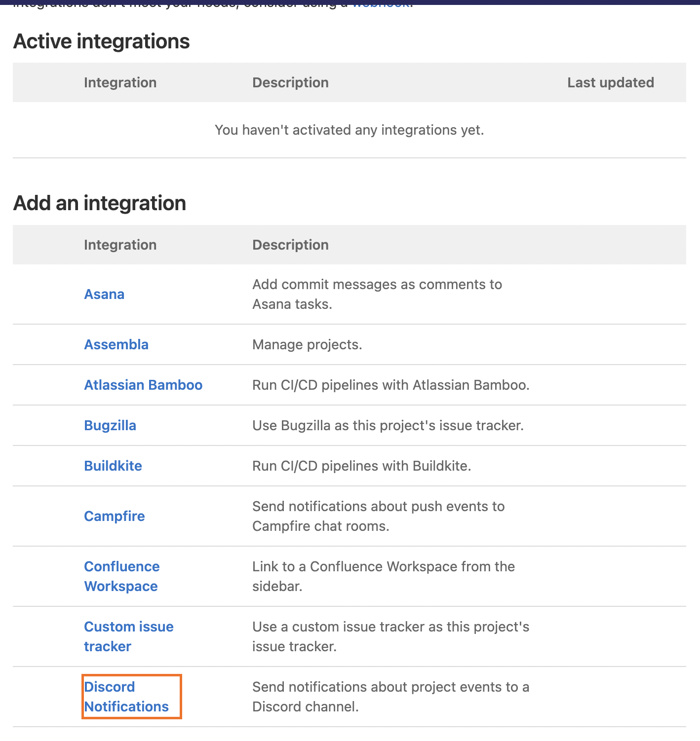Click the Bugzilla integration link
The image size is (700, 741).
pos(110,426)
